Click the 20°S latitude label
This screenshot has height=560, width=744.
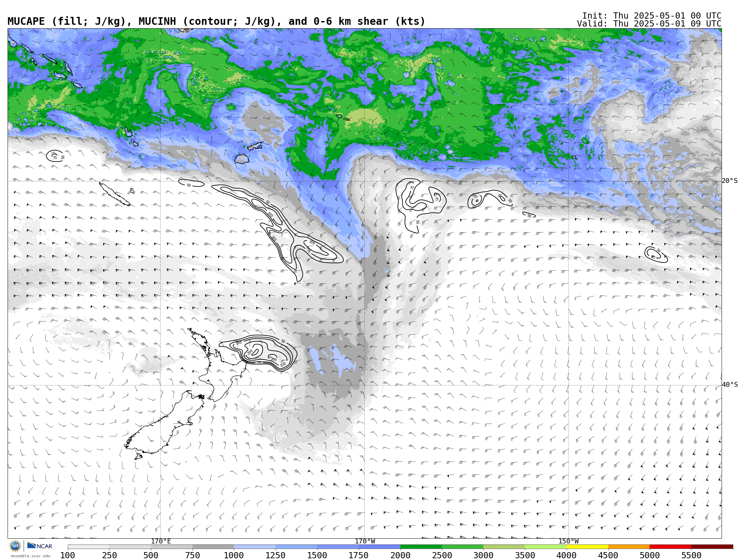tap(730, 181)
